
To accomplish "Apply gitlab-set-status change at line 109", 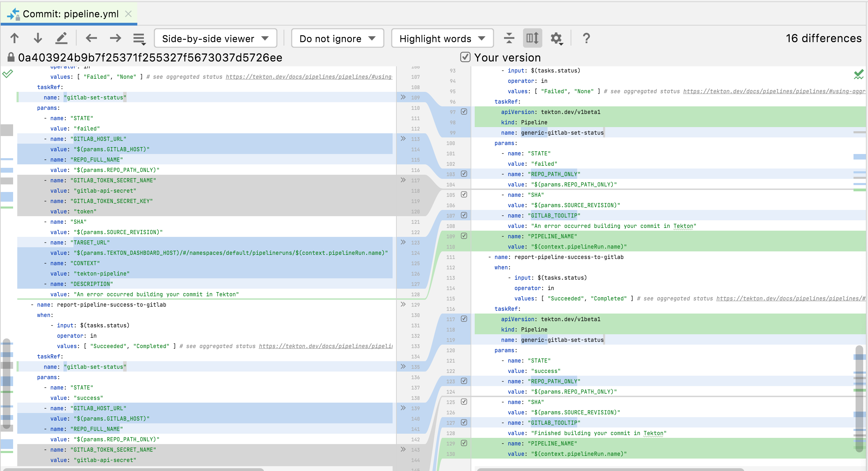I will (x=403, y=97).
